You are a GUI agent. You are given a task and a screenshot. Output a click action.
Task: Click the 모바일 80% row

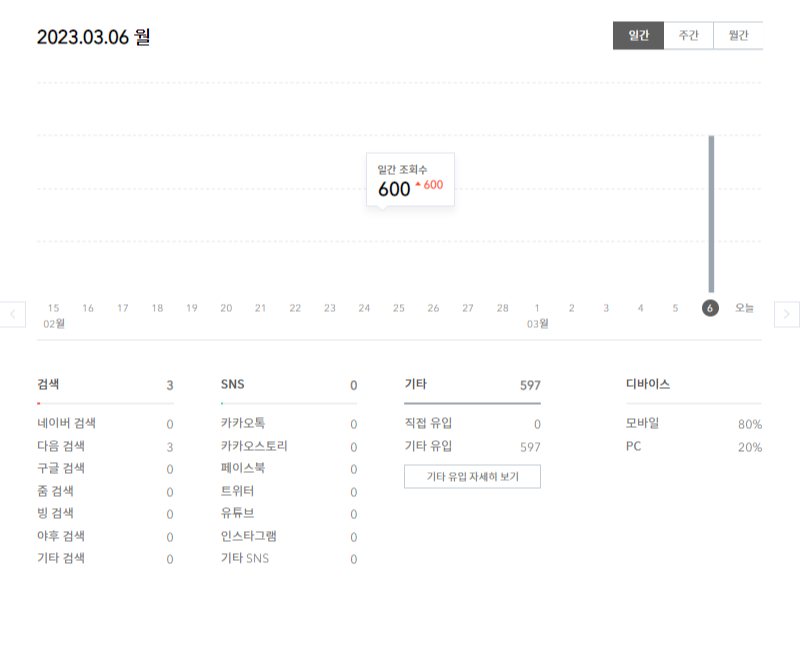click(x=694, y=424)
